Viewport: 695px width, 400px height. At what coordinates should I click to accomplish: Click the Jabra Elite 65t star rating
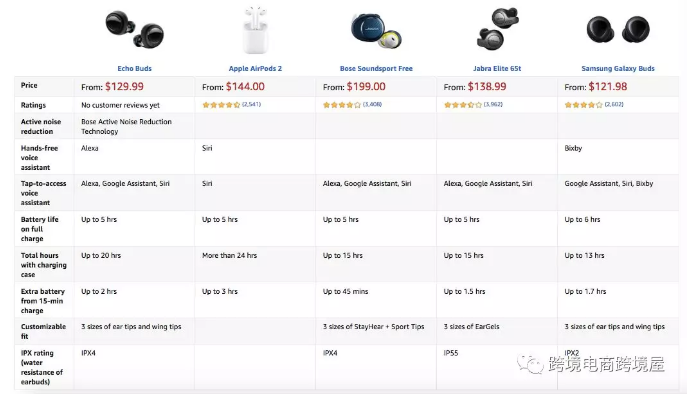coord(463,105)
